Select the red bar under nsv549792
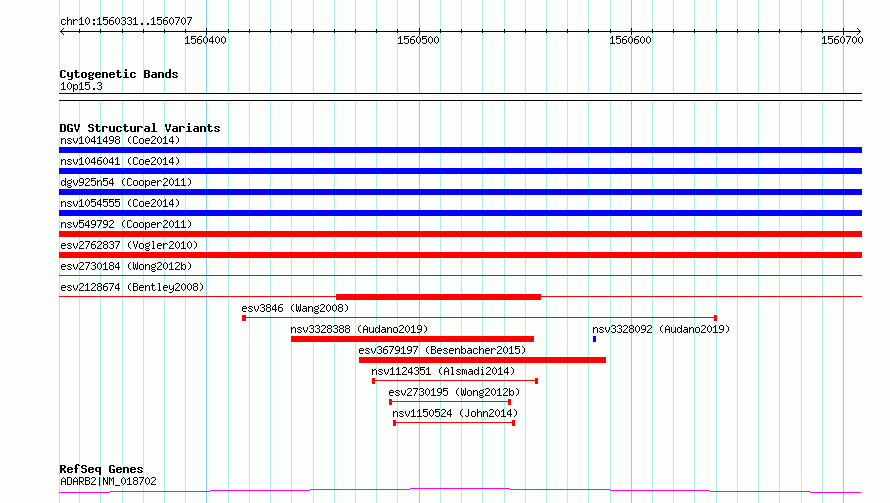 [x=460, y=234]
